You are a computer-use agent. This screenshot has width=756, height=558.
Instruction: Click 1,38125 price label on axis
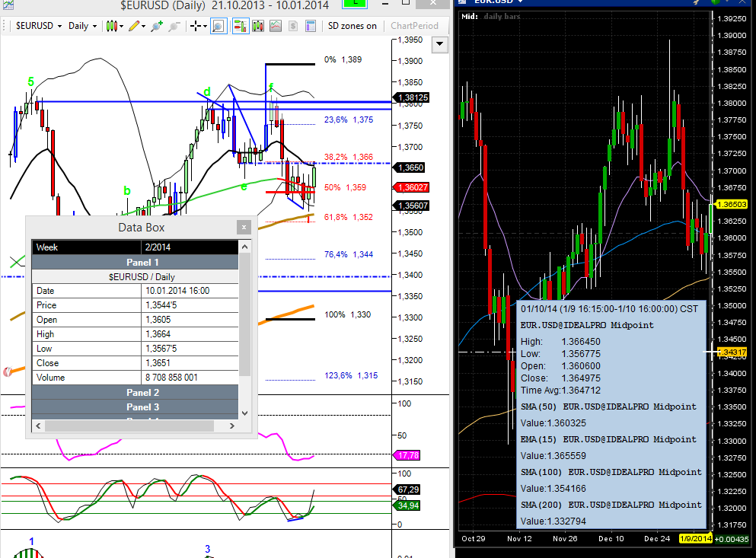coord(412,97)
